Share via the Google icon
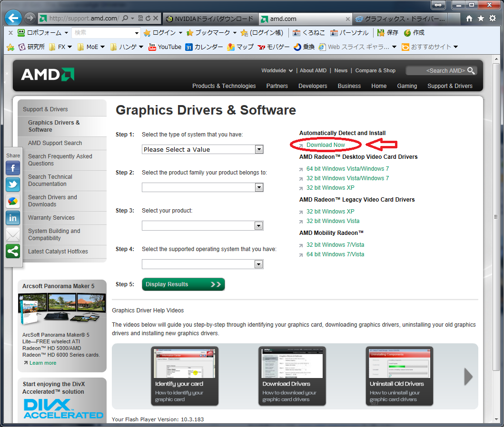 [13, 201]
